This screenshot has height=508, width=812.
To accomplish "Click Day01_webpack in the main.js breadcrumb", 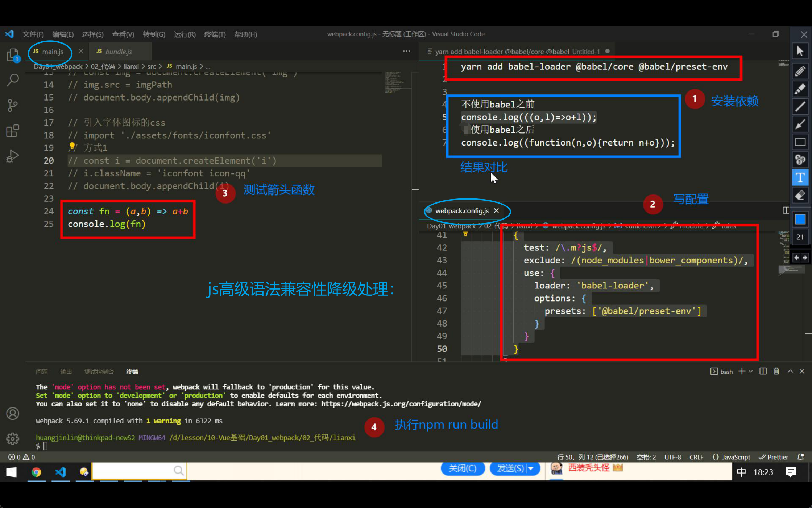I will point(58,66).
